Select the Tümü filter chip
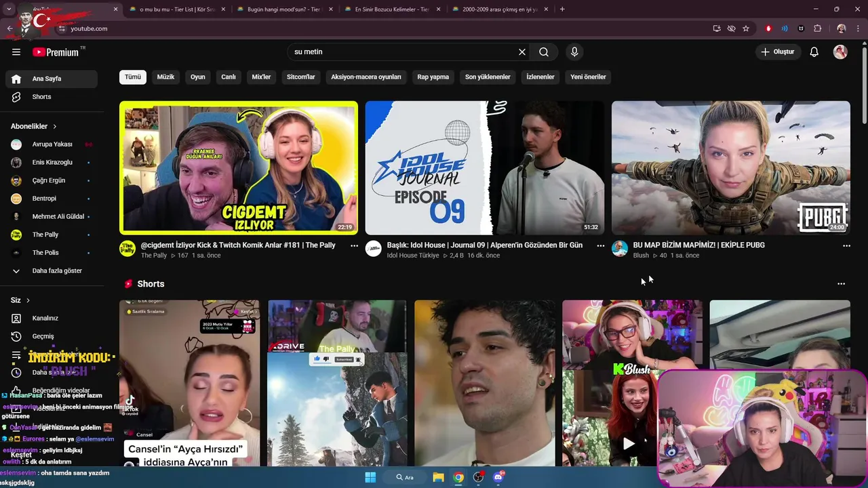The width and height of the screenshot is (868, 488). 133,77
